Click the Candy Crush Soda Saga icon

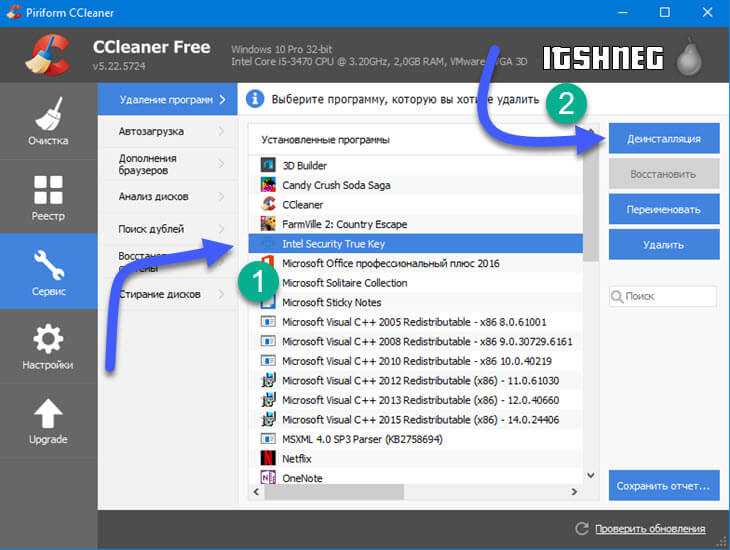point(268,184)
